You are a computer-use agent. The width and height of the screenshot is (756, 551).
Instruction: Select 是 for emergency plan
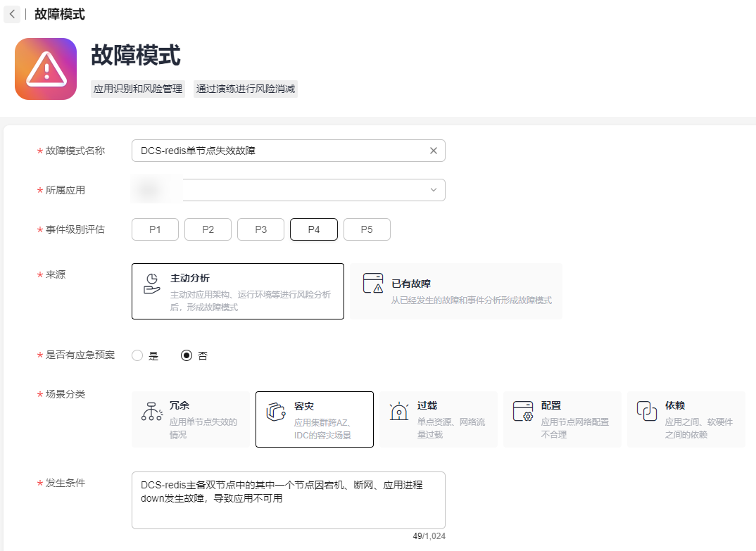137,356
